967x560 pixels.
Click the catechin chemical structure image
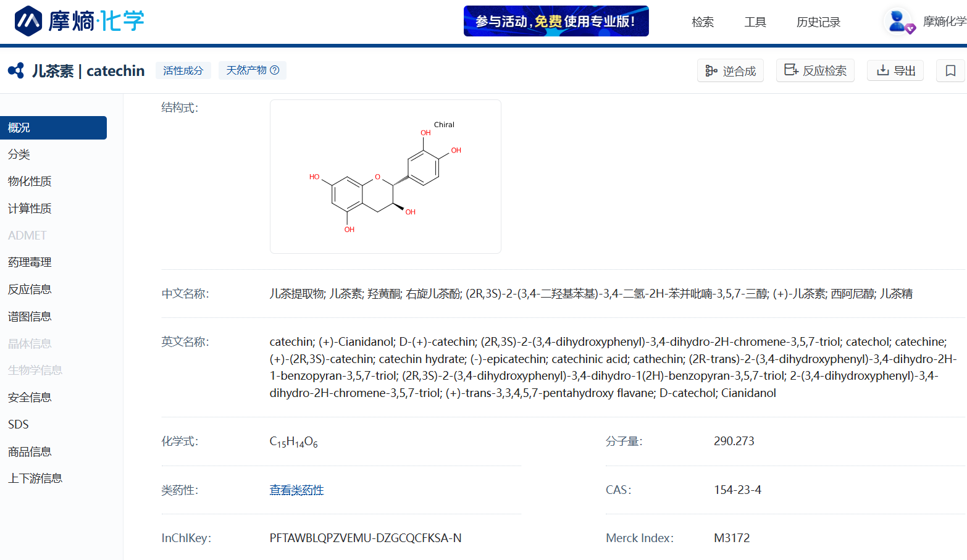pos(385,177)
